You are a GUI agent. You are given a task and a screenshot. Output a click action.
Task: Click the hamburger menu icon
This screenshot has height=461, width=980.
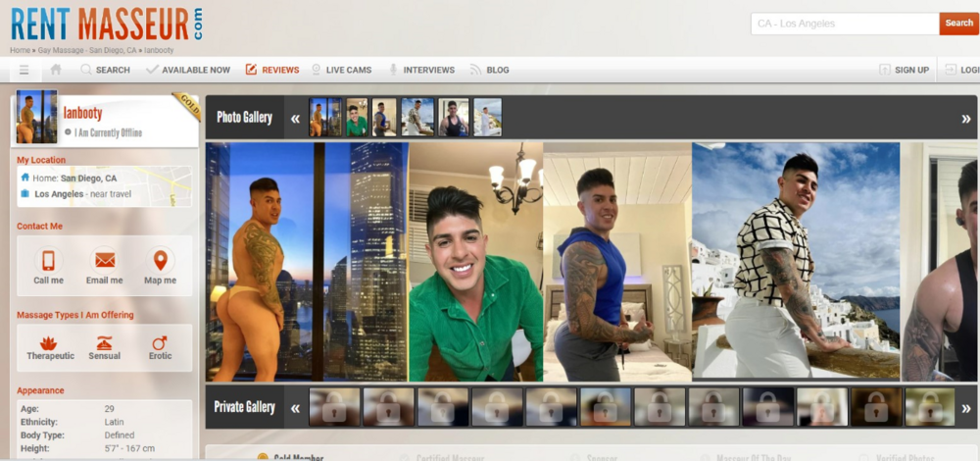(24, 70)
